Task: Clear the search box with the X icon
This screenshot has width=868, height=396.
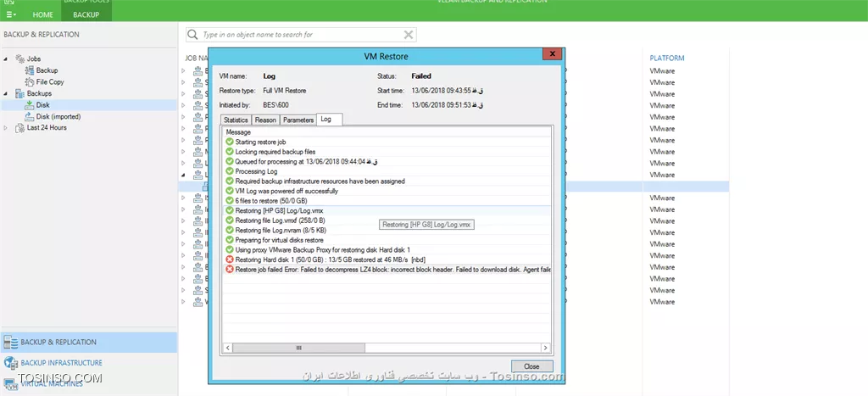Action: [x=408, y=35]
